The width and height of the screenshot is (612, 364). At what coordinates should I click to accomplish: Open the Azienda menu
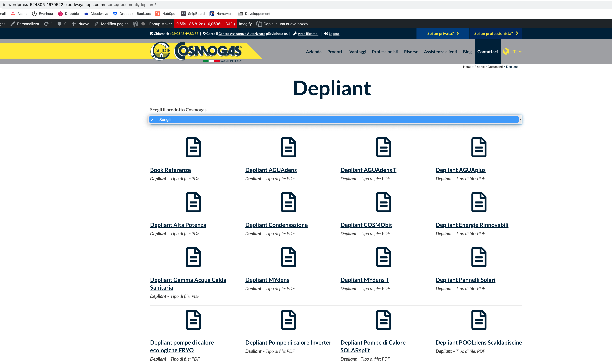click(313, 52)
